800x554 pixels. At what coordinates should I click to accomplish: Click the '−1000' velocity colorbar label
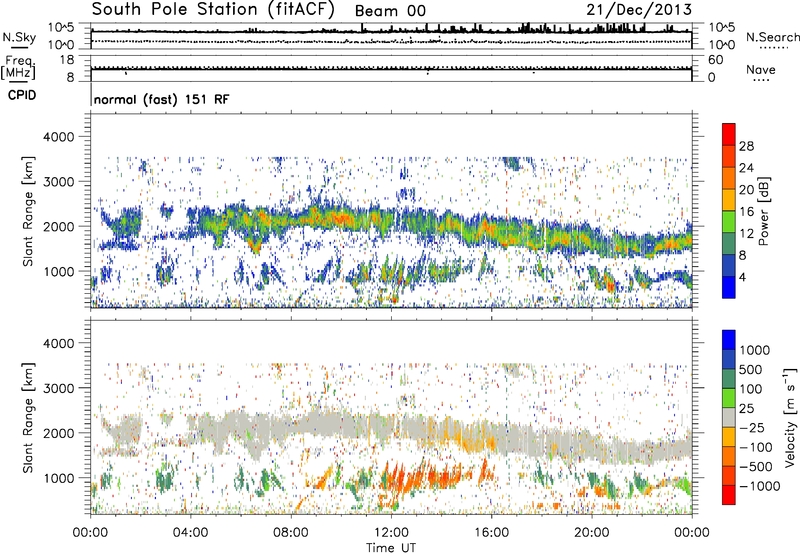tap(760, 486)
